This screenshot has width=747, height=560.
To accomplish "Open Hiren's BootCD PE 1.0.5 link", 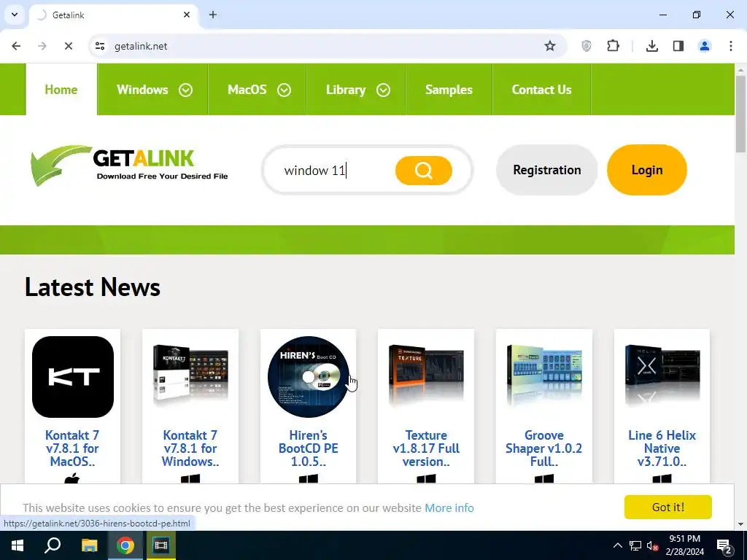I will 309,448.
